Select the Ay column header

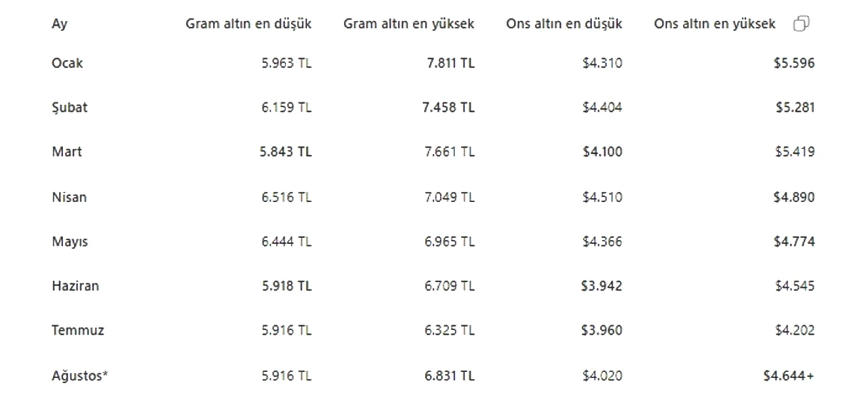point(60,24)
